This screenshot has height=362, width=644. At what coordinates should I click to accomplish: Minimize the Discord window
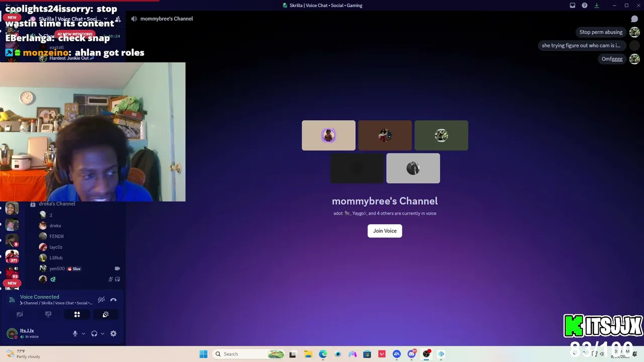tap(614, 6)
